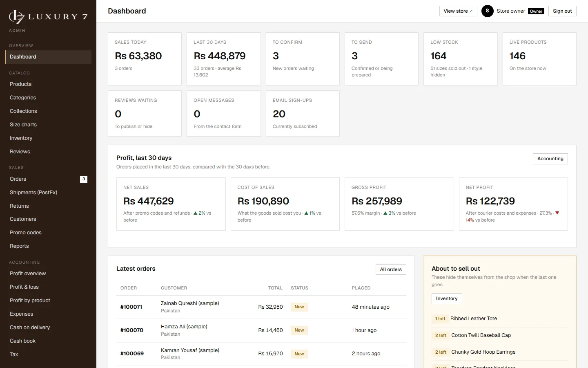Viewport: 588px width, 368px height.
Task: Go to the Returns page
Action: (x=48, y=206)
